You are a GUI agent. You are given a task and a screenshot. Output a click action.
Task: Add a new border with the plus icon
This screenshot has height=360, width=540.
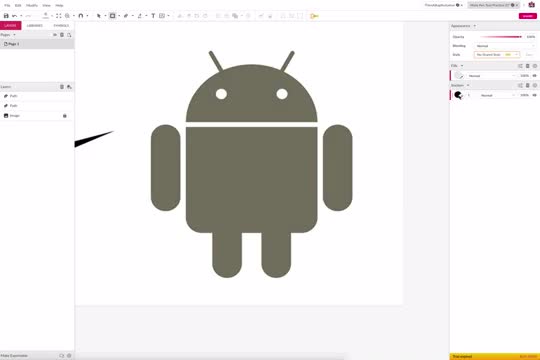coord(535,85)
